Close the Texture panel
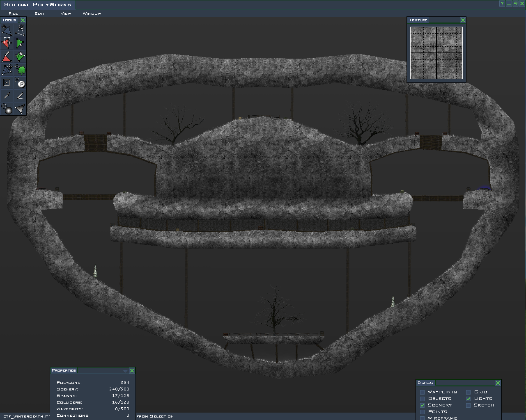 point(463,20)
